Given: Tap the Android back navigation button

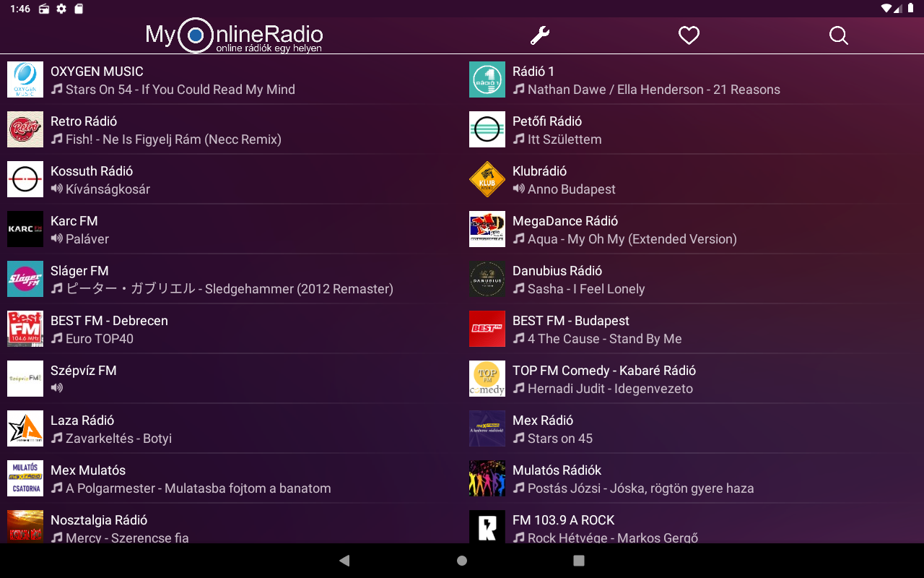Looking at the screenshot, I should pos(344,561).
